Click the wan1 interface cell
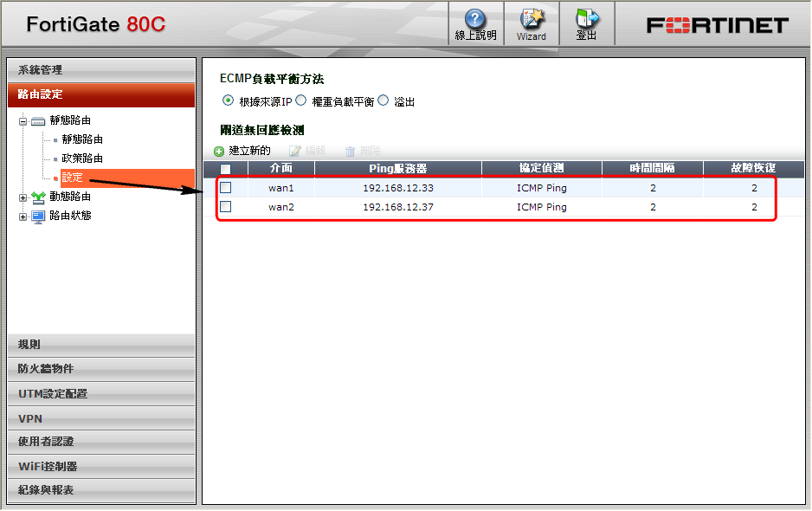Image resolution: width=812 pixels, height=511 pixels. pos(281,188)
